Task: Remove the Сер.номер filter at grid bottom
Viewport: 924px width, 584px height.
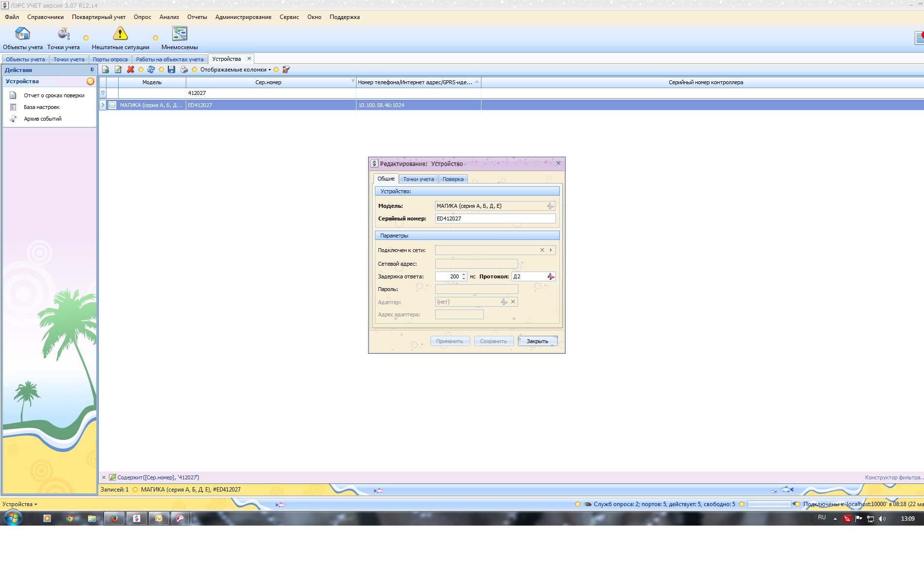Action: 104,477
